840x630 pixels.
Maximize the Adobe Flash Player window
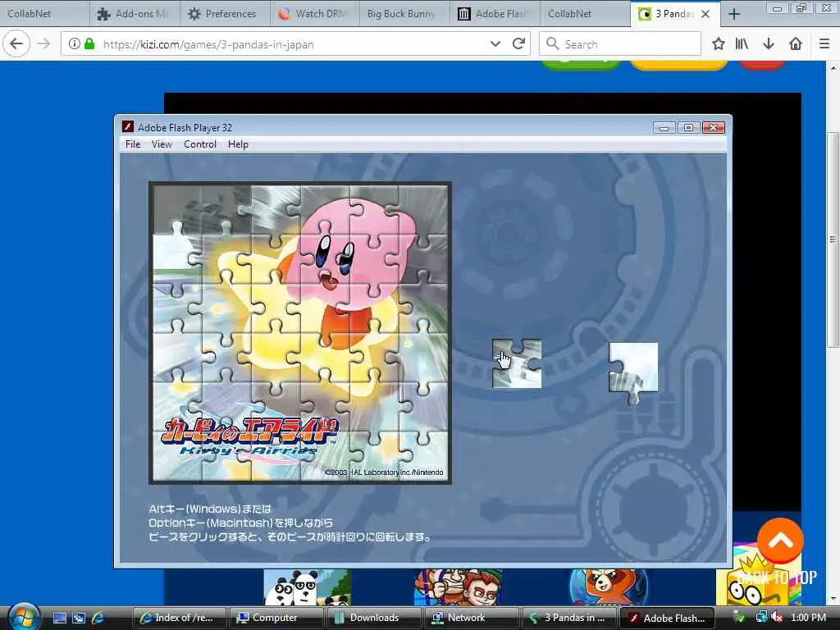(x=688, y=127)
